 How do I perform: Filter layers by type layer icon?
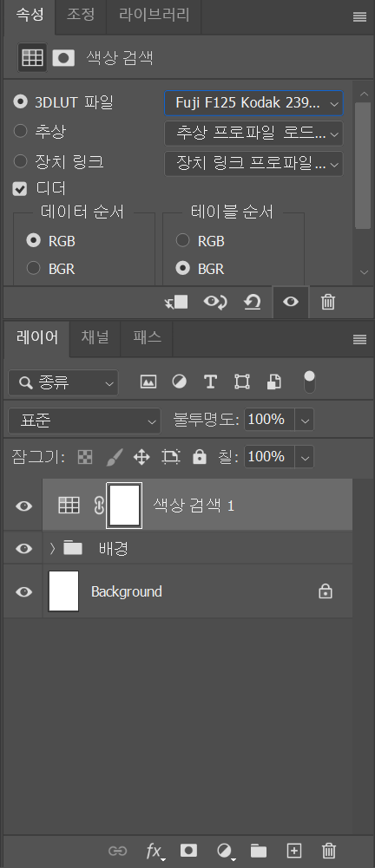[x=210, y=382]
